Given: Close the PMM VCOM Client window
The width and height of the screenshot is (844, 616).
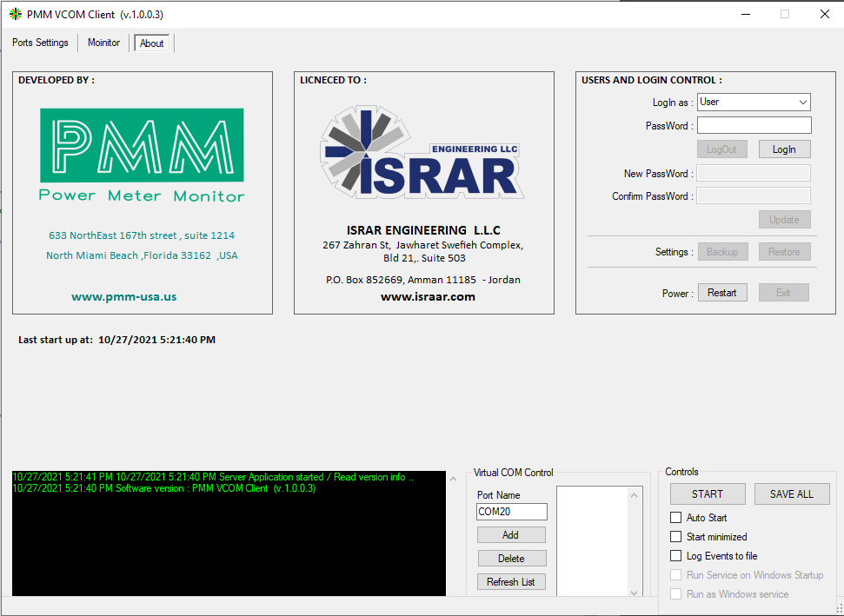Looking at the screenshot, I should coord(825,14).
